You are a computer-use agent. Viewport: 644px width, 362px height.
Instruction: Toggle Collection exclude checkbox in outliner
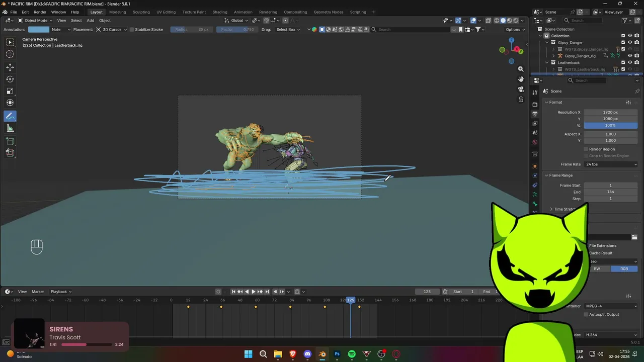(x=623, y=36)
